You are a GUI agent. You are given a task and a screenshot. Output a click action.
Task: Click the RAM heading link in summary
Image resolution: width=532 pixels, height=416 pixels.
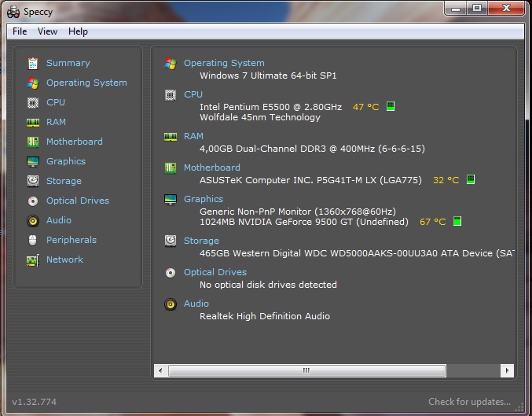193,136
